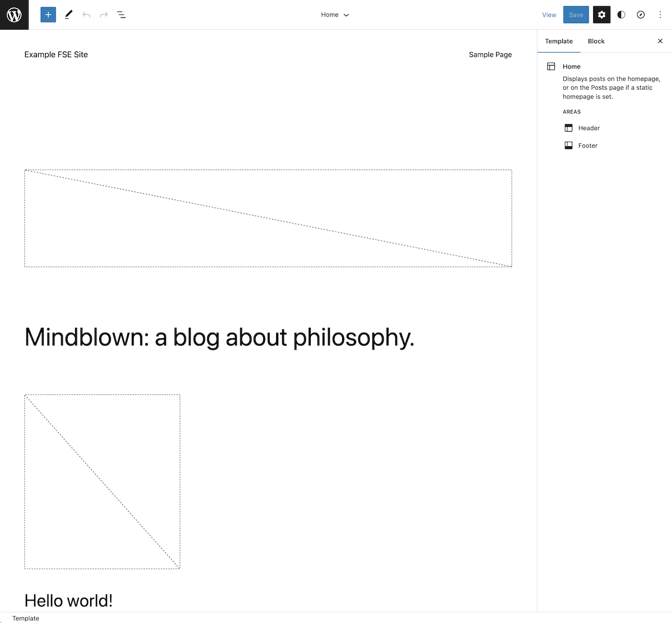The width and height of the screenshot is (672, 623).
Task: Click the Redo arrow
Action: (x=104, y=15)
